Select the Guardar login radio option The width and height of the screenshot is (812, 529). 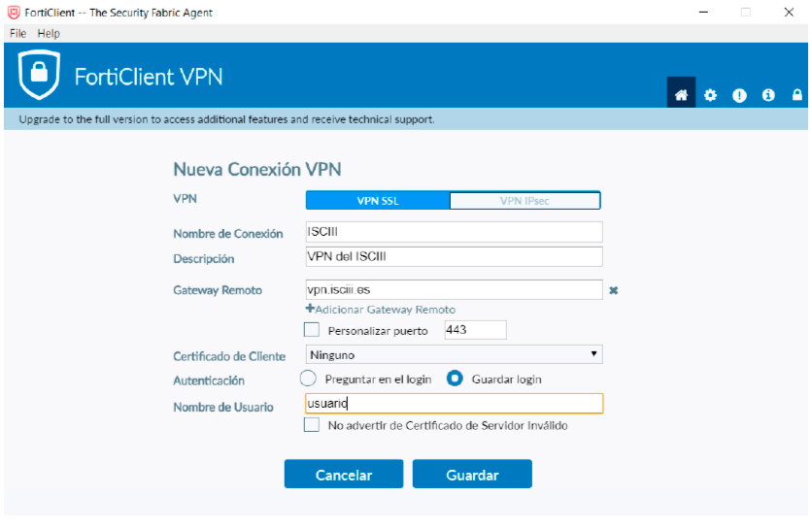coord(455,379)
